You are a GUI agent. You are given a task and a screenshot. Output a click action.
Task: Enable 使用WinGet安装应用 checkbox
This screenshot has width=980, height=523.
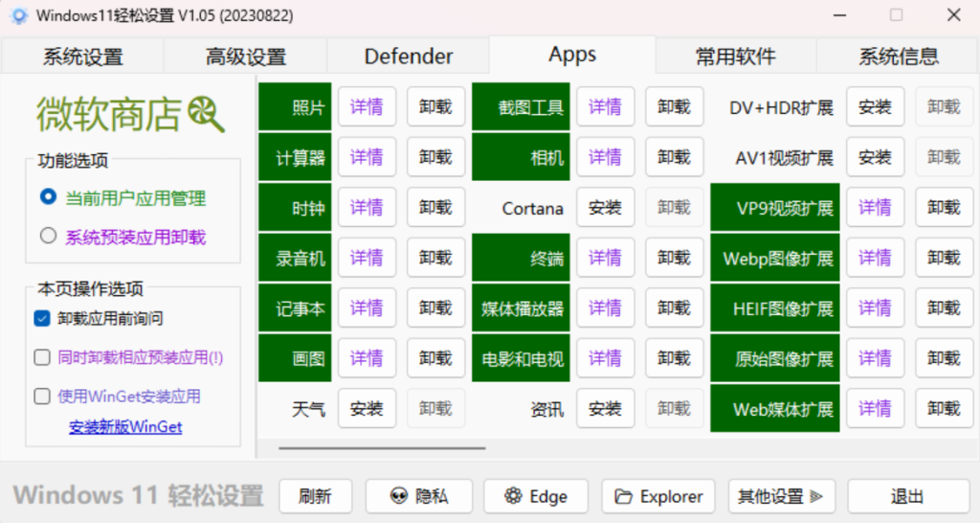(42, 396)
